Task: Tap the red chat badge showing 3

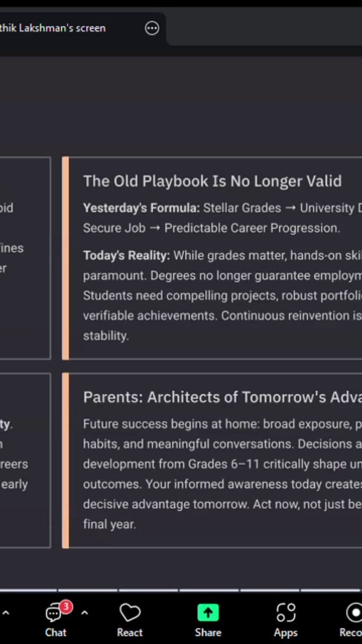Action: (x=66, y=607)
